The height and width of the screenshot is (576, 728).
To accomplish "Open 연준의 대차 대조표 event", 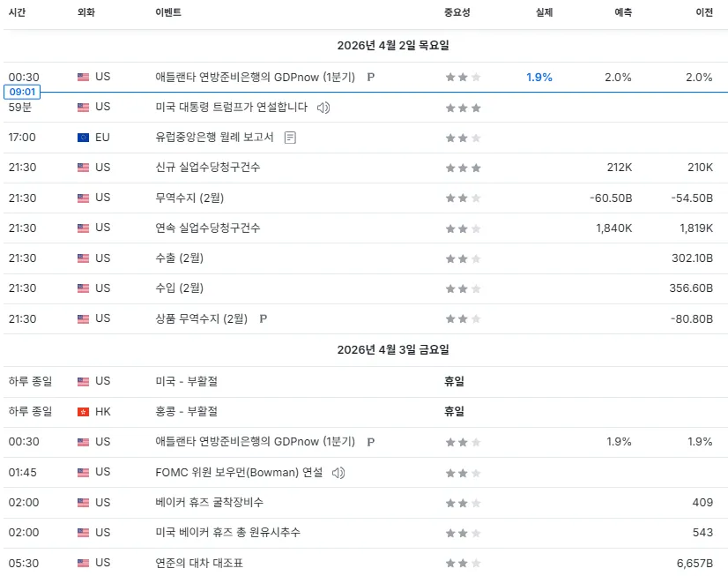I will point(198,563).
